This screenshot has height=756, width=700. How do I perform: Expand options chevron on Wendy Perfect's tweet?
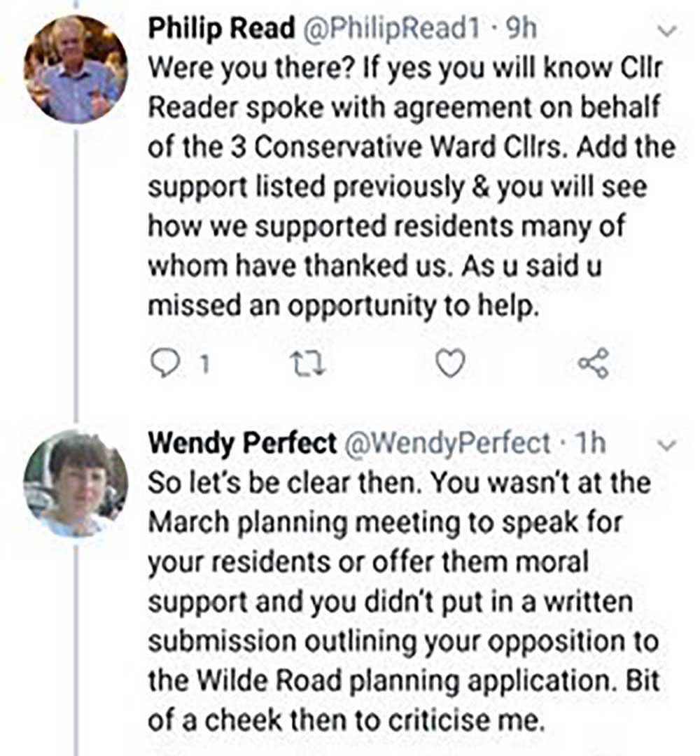tap(668, 445)
